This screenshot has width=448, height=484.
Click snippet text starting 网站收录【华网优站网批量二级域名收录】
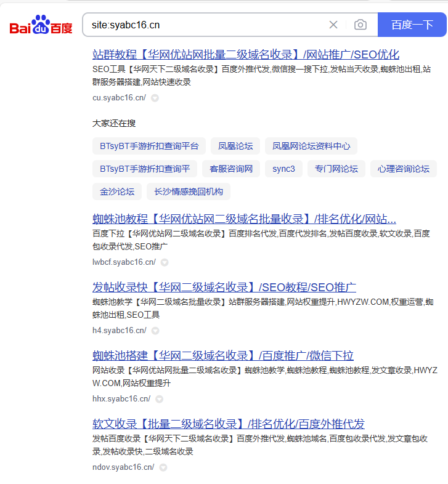click(265, 377)
